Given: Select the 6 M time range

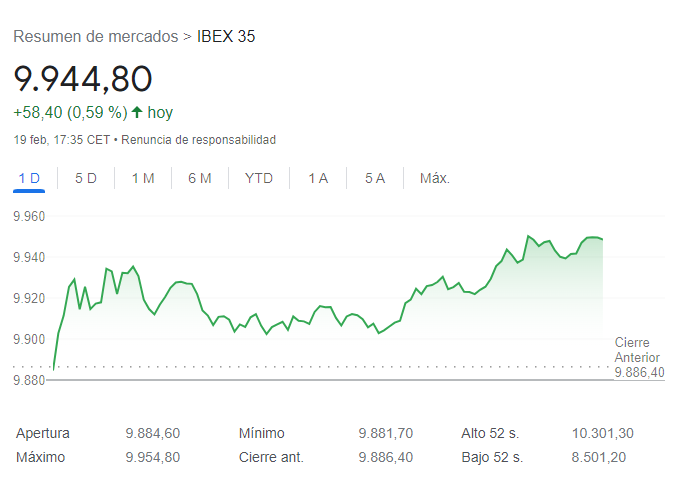Looking at the screenshot, I should (200, 179).
